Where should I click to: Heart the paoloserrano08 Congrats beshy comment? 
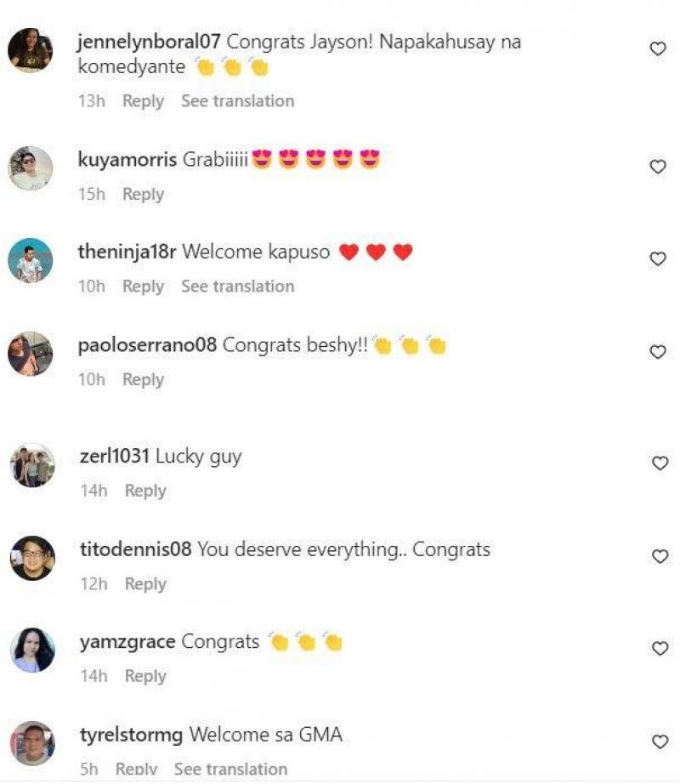[x=658, y=352]
